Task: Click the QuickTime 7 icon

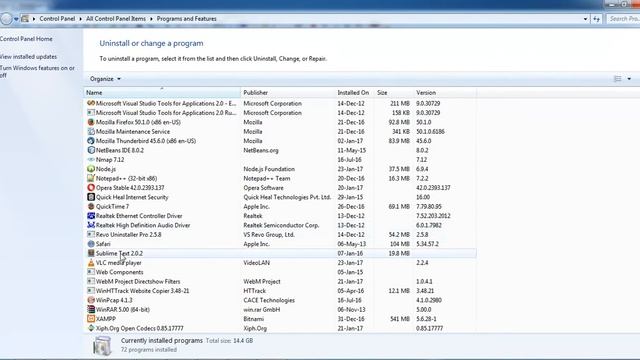Action: 91,207
